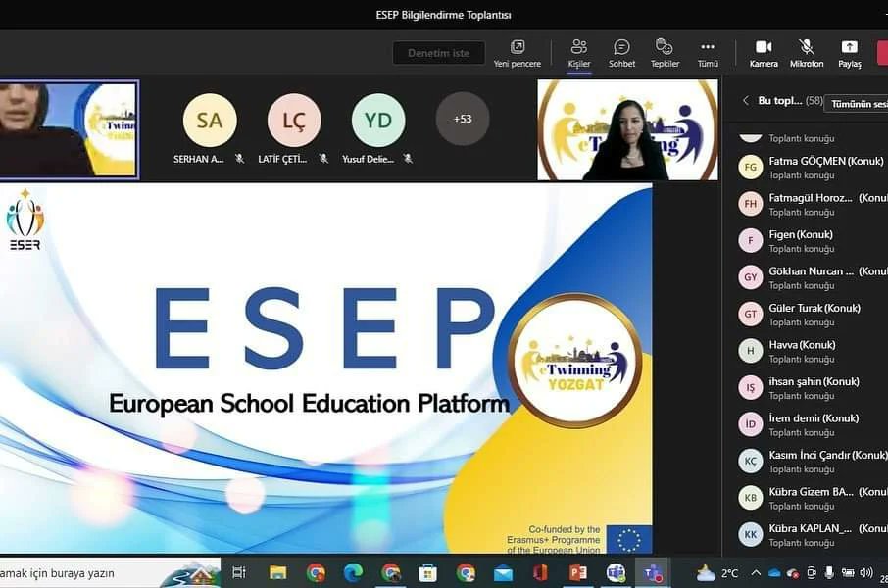Select Fatmagül Horoz in participant list
888x588 pixels.
coord(813,204)
